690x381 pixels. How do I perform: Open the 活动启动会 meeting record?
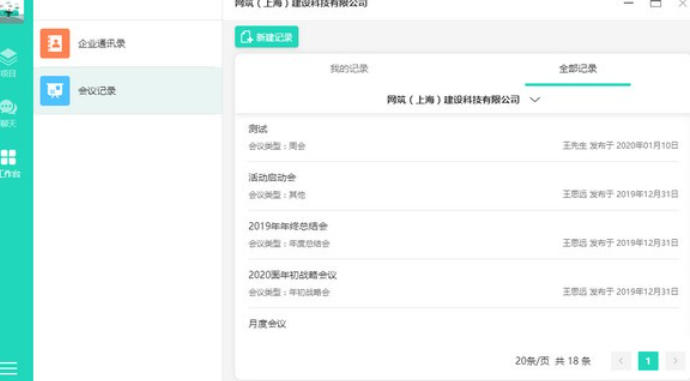click(463, 186)
